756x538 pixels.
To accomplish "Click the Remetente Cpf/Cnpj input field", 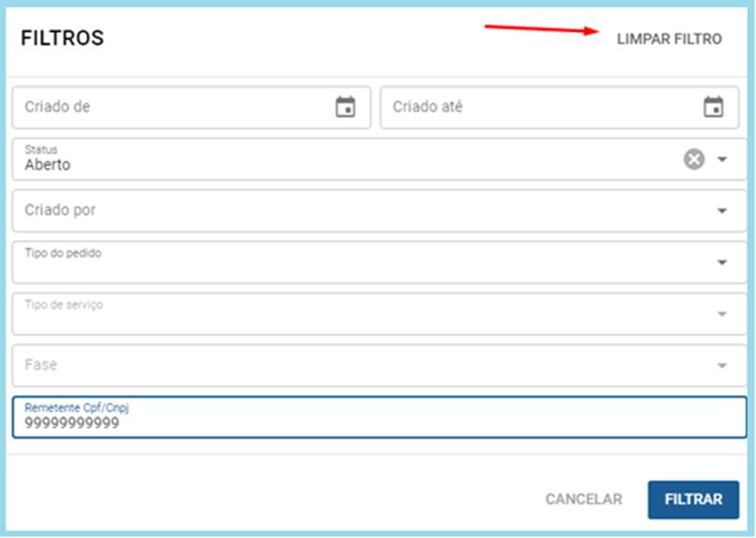I will [x=379, y=417].
